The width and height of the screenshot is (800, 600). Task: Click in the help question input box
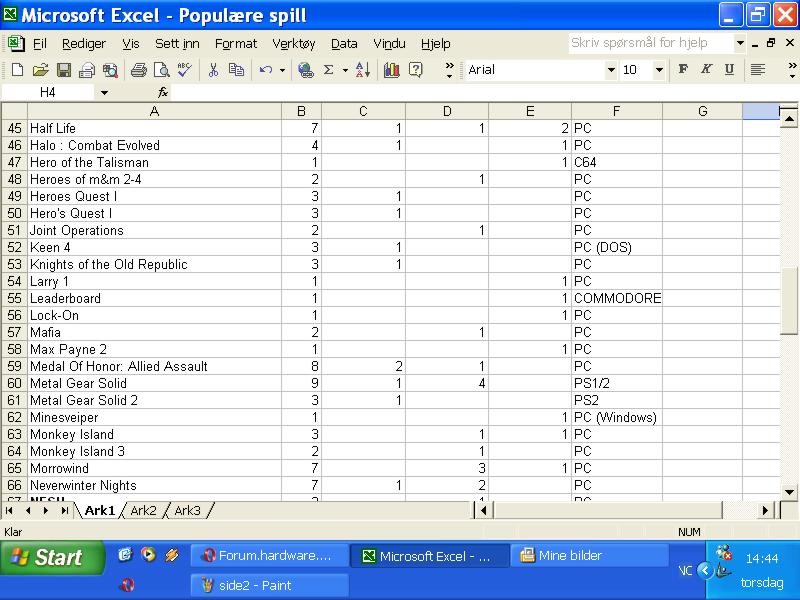(x=651, y=43)
